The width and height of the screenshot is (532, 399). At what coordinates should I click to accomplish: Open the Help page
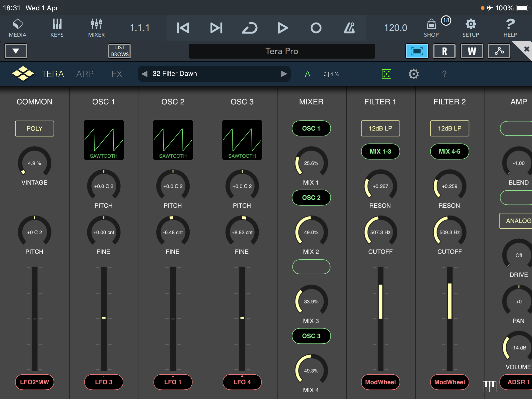[x=510, y=28]
